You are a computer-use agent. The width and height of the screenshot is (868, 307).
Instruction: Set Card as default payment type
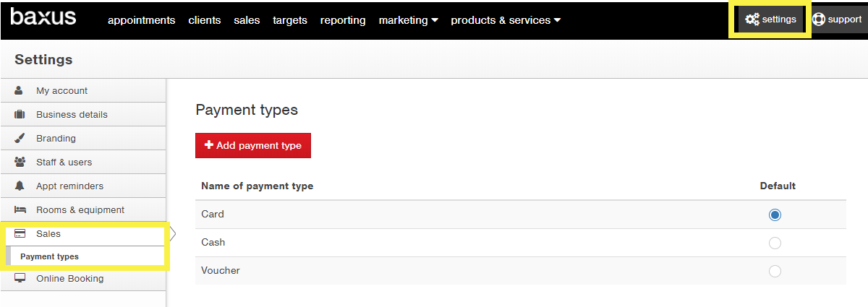pos(775,215)
